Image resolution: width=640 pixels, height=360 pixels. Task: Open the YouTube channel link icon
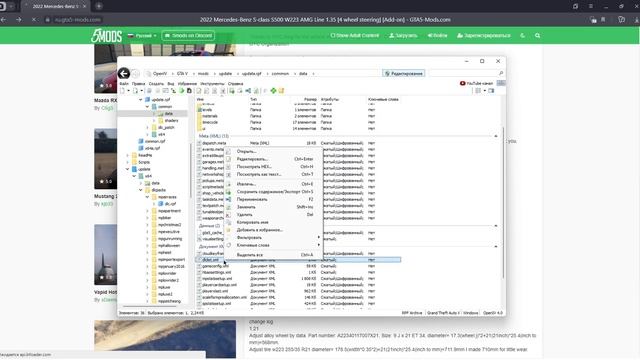462,83
